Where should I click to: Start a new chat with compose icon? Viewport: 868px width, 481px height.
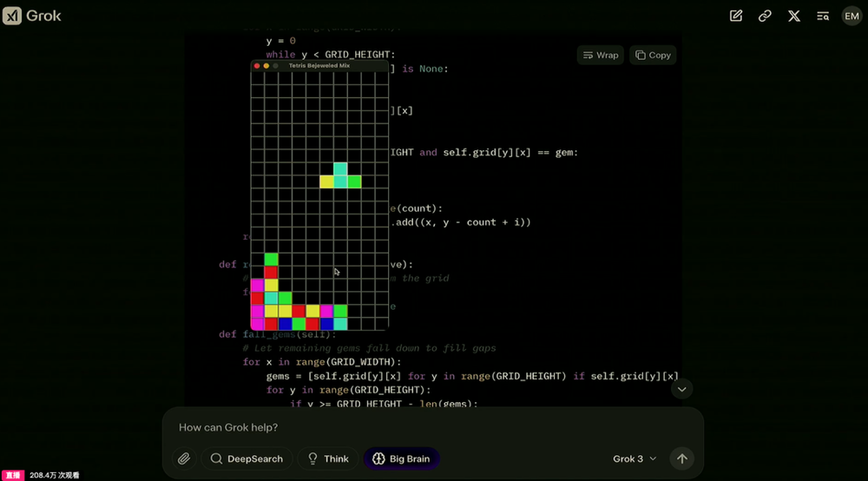click(736, 16)
